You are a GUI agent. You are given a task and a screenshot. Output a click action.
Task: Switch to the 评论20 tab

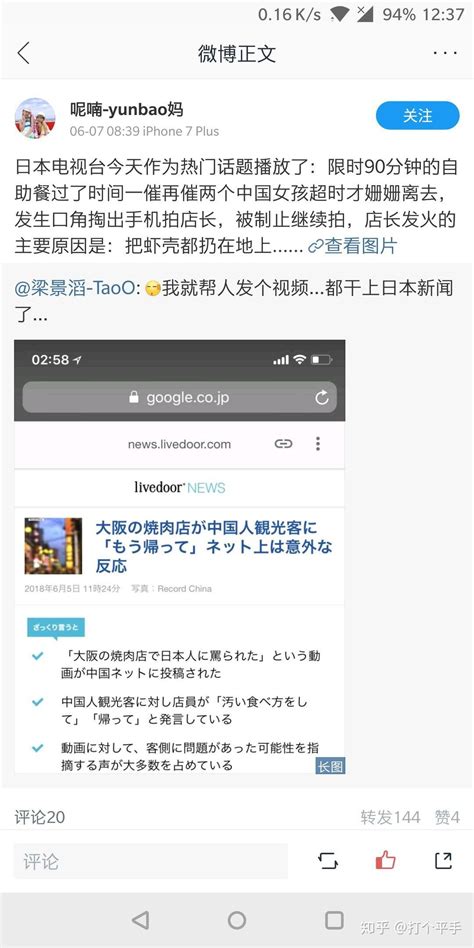pyautogui.click(x=40, y=817)
